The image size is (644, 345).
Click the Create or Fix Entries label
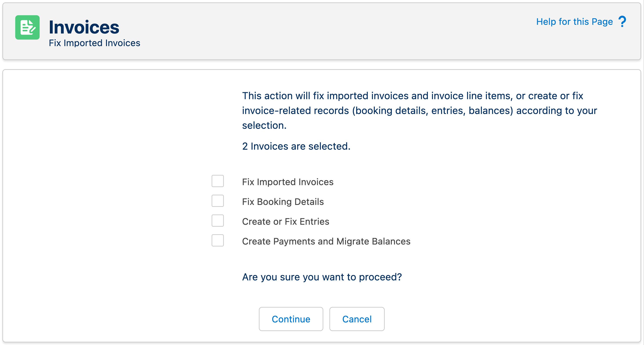tap(285, 222)
